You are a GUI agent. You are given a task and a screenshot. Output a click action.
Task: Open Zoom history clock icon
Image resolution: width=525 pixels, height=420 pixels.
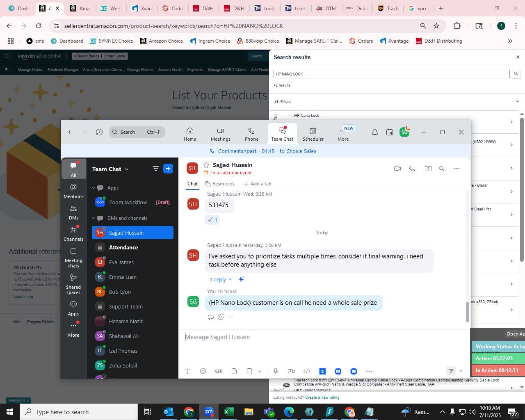[x=99, y=132]
